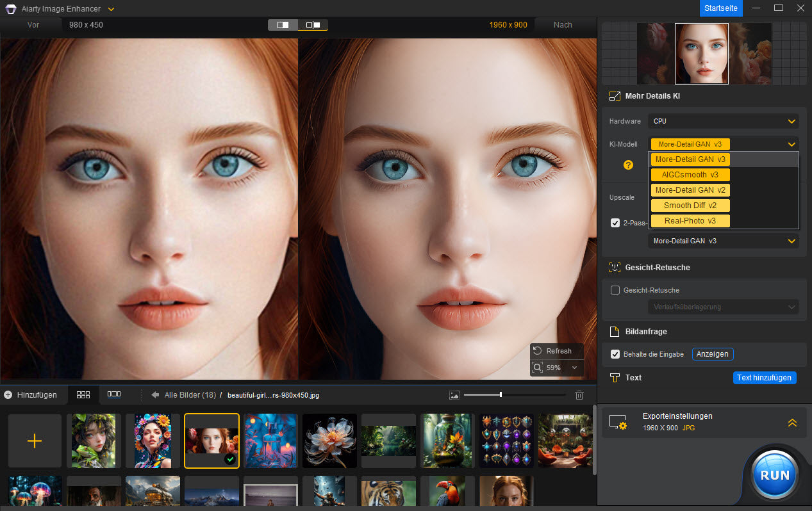
Task: Open the Hardware CPU dropdown
Action: (x=723, y=121)
